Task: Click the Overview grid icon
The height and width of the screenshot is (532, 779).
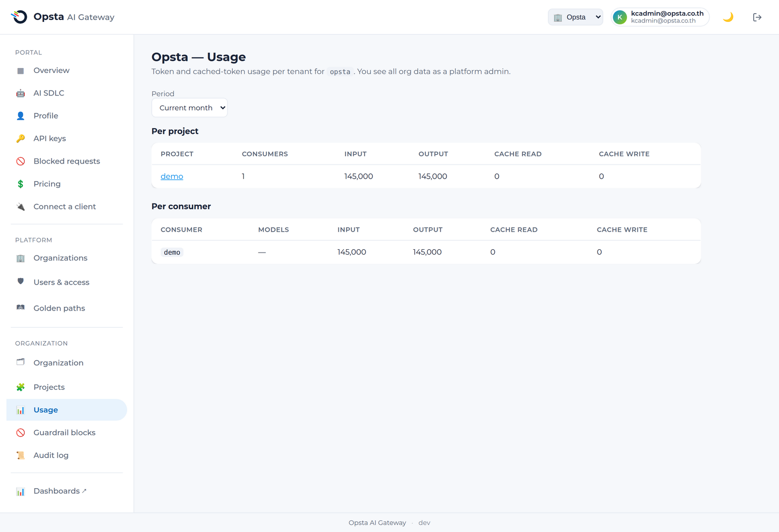Action: click(20, 71)
